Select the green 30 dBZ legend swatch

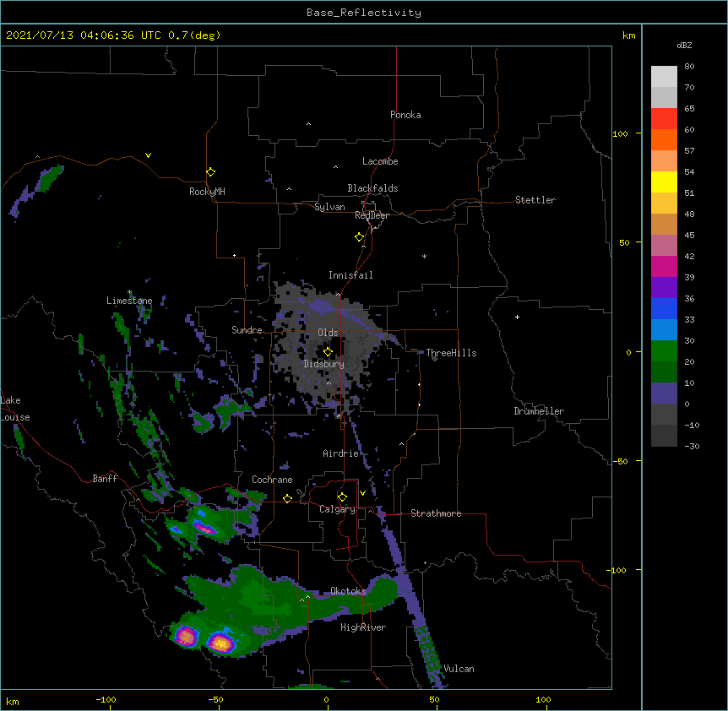click(664, 351)
